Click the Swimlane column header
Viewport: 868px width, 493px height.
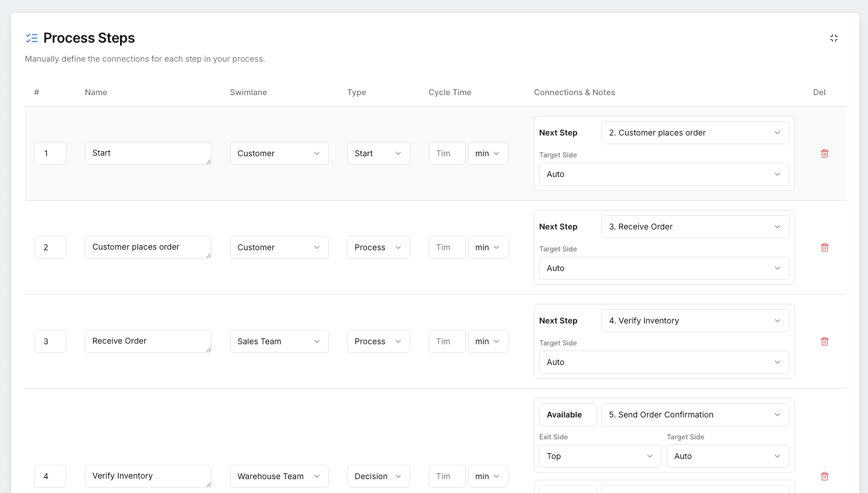(249, 92)
